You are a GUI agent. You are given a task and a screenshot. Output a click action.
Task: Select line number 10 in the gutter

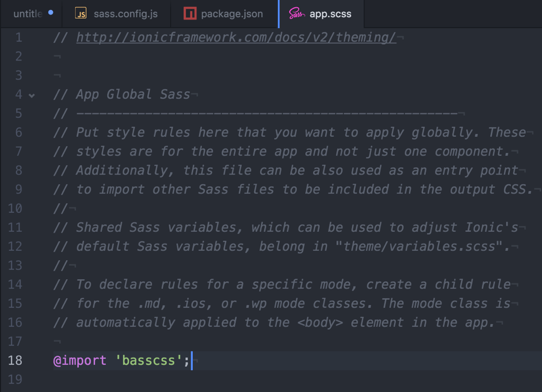click(16, 209)
